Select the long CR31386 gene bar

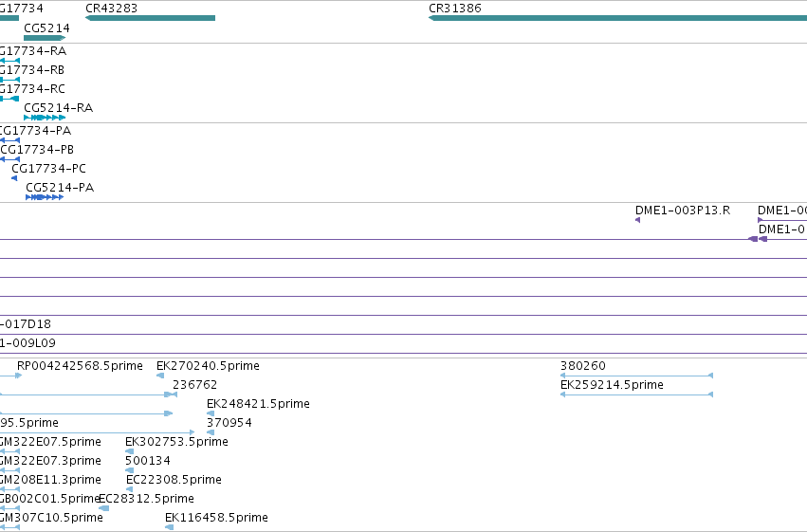(617, 18)
